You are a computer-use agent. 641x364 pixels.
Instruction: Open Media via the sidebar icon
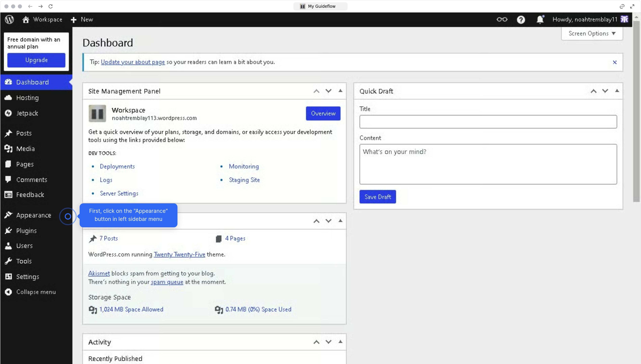(8, 148)
